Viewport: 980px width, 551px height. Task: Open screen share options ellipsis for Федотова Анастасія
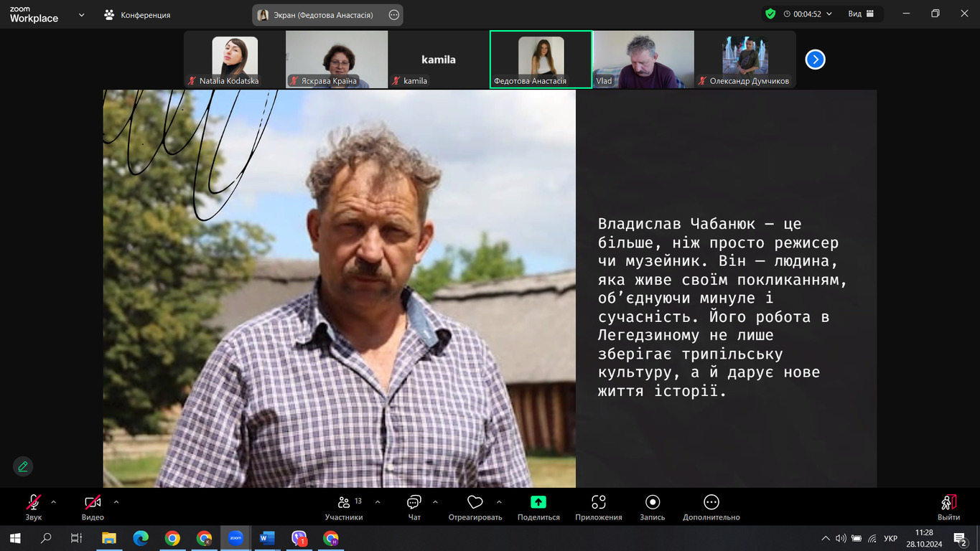tap(393, 15)
